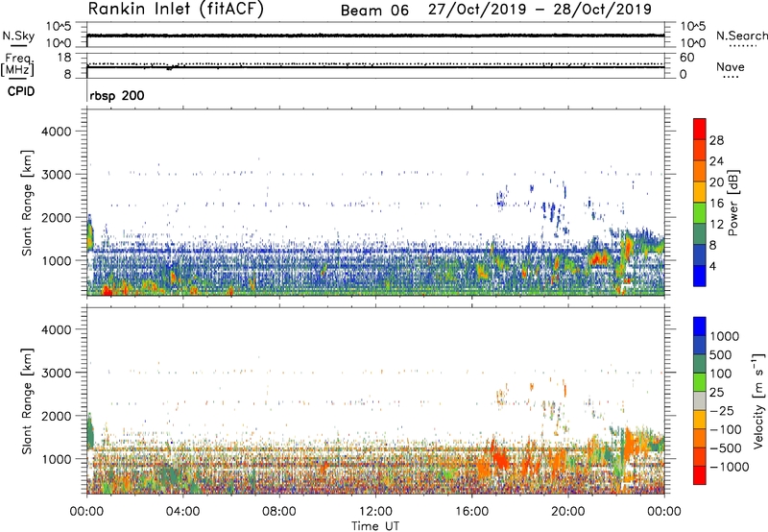Click the green velocity patch at 00:00 near 1500 km
The width and height of the screenshot is (768, 532).
[90, 433]
